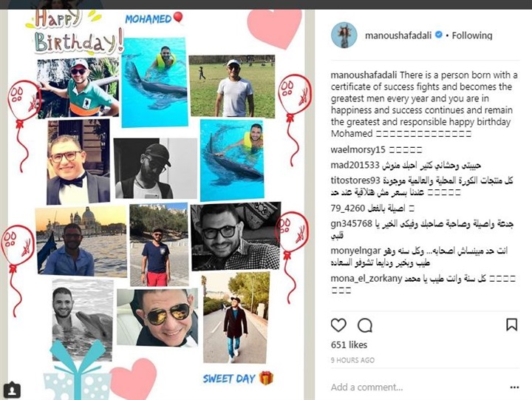The width and height of the screenshot is (532, 400).
Task: Click the 9 HOURS AGO timestamp
Action: point(353,360)
